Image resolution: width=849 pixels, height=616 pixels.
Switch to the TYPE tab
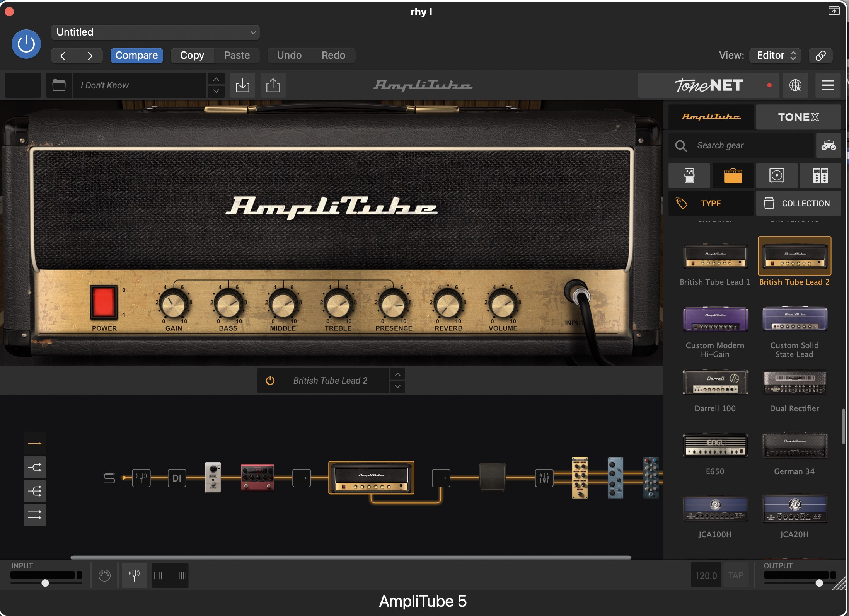click(x=711, y=203)
